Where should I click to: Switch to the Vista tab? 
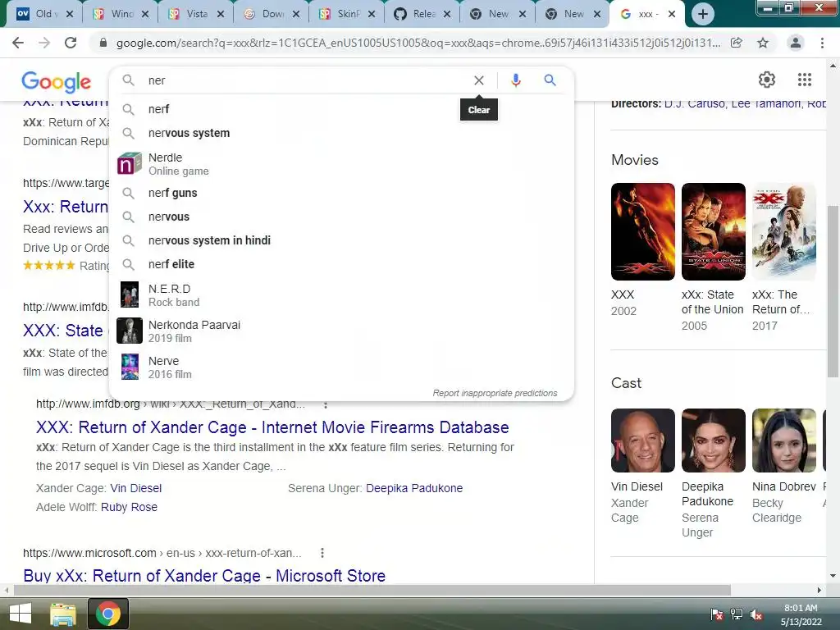tap(195, 14)
